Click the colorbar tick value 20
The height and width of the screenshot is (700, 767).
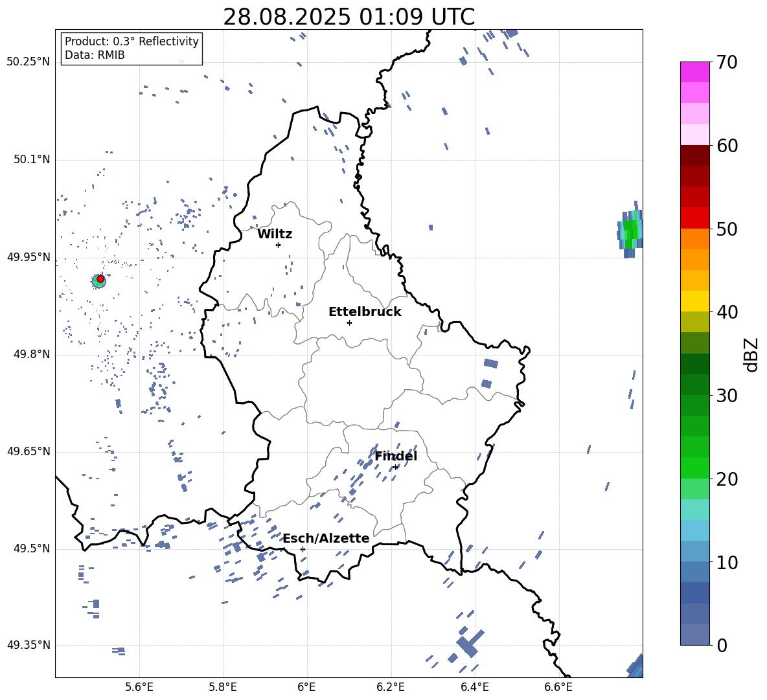tap(727, 479)
